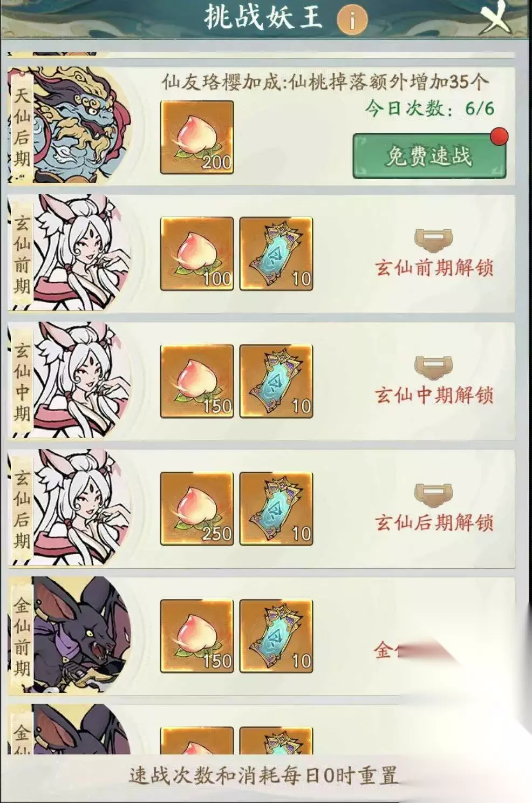
Task: Open the 天仙后期 blue demon boss portrait
Action: (x=70, y=125)
